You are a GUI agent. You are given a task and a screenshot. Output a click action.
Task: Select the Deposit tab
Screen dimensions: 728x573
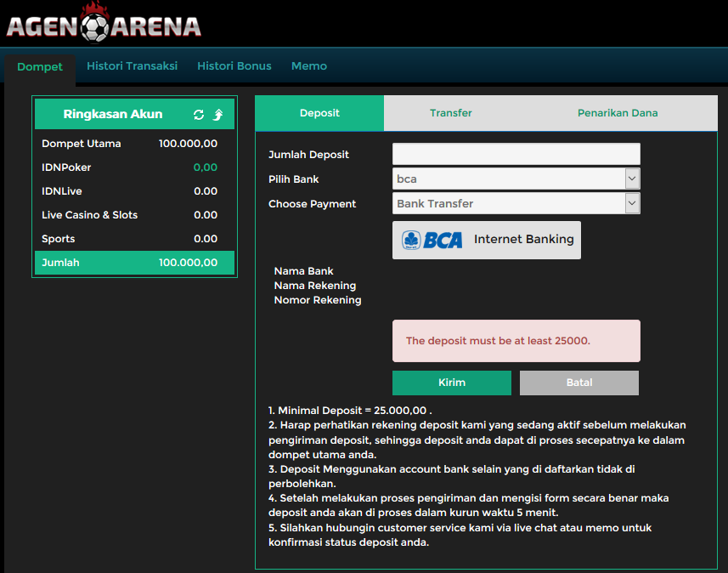(319, 113)
